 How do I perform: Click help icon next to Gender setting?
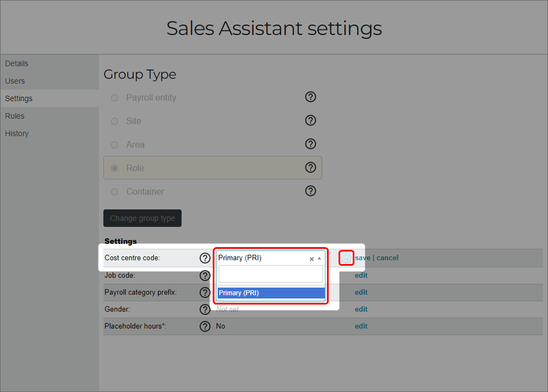[x=205, y=309]
